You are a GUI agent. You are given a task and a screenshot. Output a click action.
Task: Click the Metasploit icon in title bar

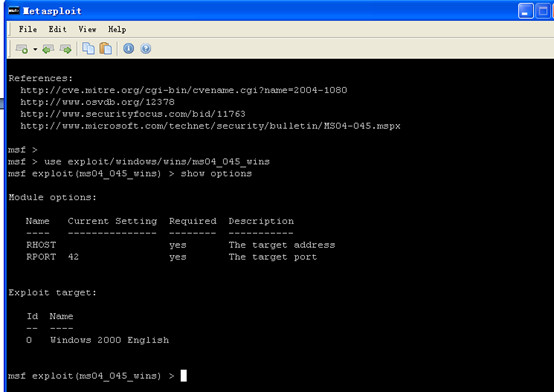pyautogui.click(x=14, y=11)
